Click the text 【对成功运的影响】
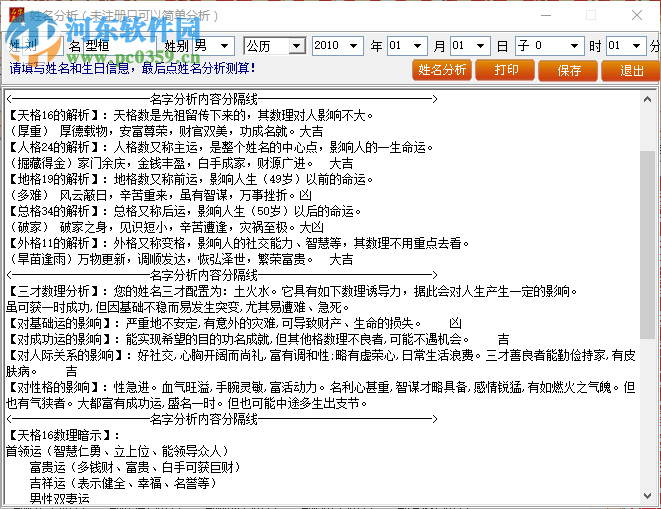661x509 pixels. [x=59, y=339]
